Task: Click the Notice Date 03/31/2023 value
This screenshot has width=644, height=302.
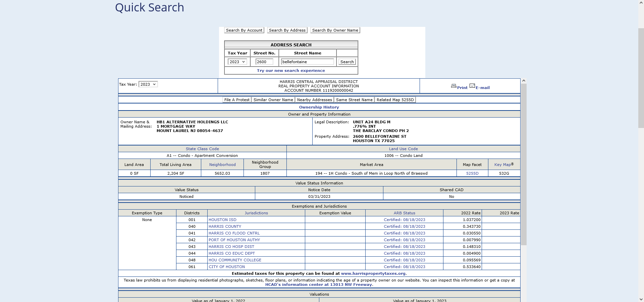Action: pos(319,197)
